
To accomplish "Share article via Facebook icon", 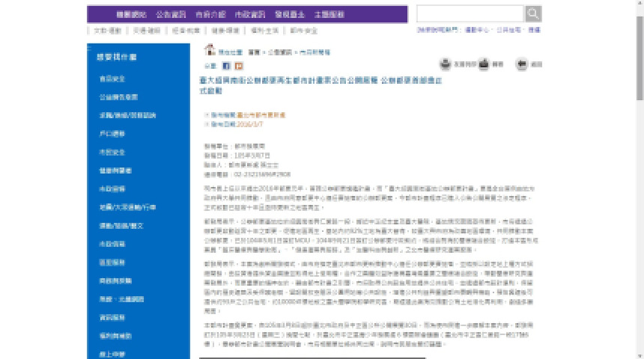I will tap(227, 66).
